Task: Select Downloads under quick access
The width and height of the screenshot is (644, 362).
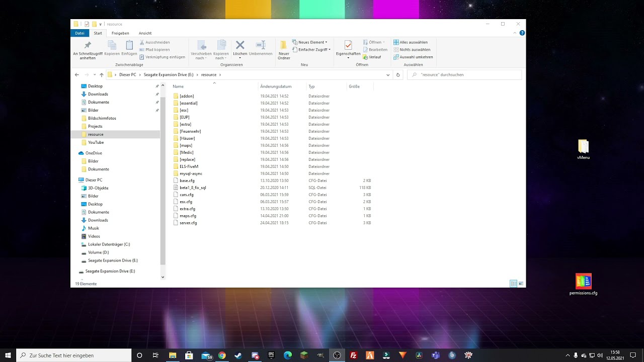Action: (98, 94)
